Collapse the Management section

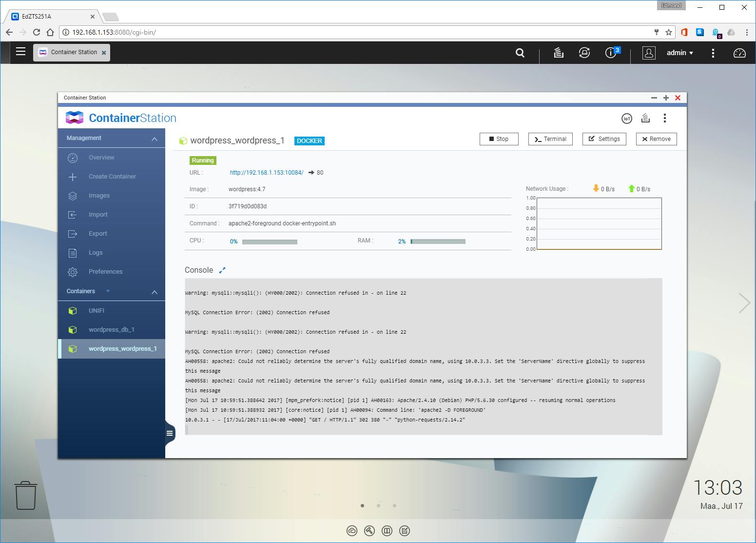[x=155, y=139]
